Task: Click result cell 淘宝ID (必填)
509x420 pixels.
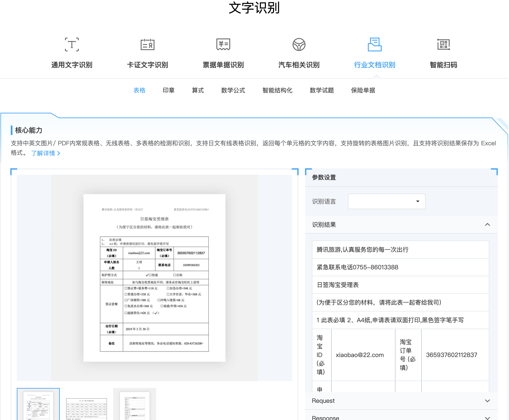Action: click(x=322, y=355)
